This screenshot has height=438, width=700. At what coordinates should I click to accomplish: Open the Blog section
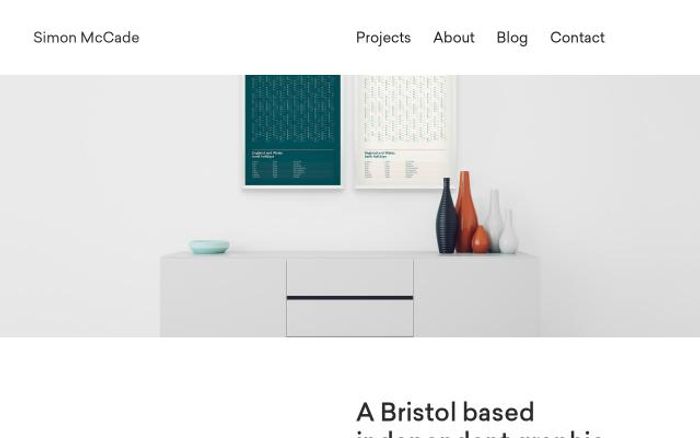[x=512, y=38]
